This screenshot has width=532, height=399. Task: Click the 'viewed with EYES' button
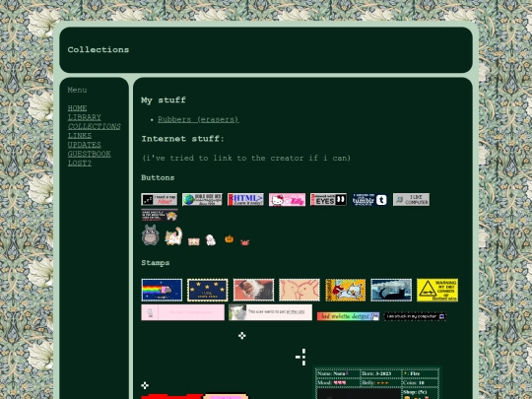coord(328,199)
